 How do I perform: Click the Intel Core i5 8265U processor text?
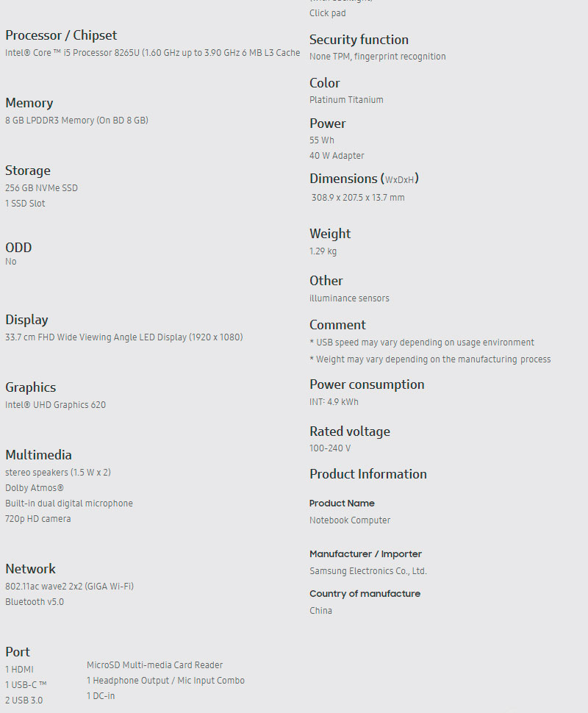(x=152, y=53)
